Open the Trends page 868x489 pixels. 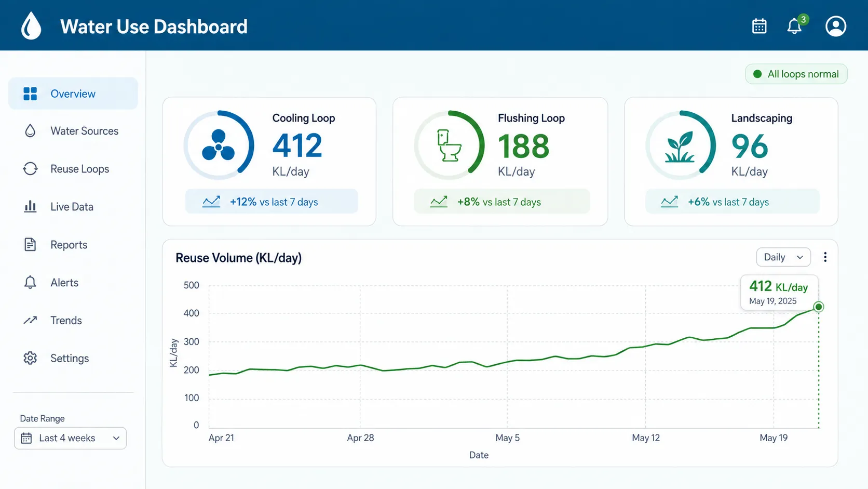(x=73, y=320)
